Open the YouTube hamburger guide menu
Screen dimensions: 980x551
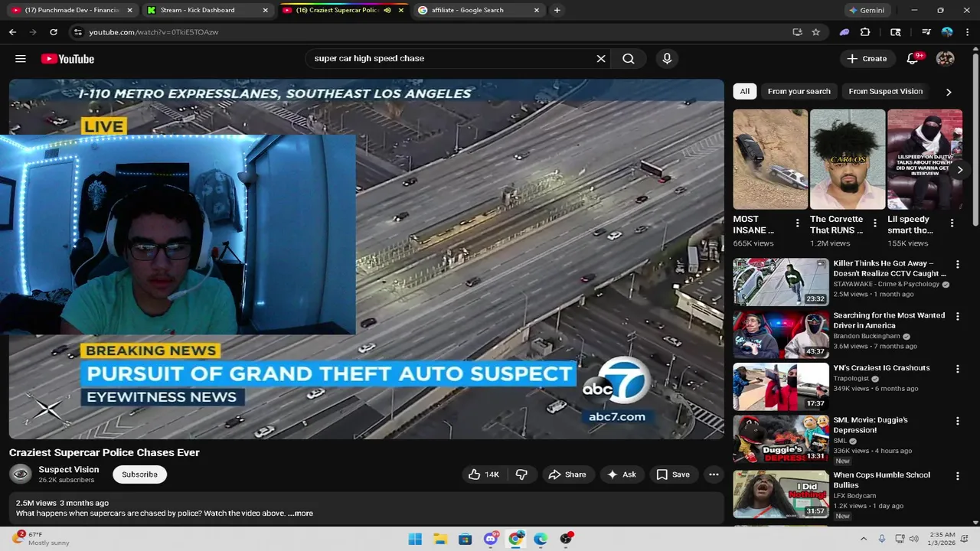(21, 58)
